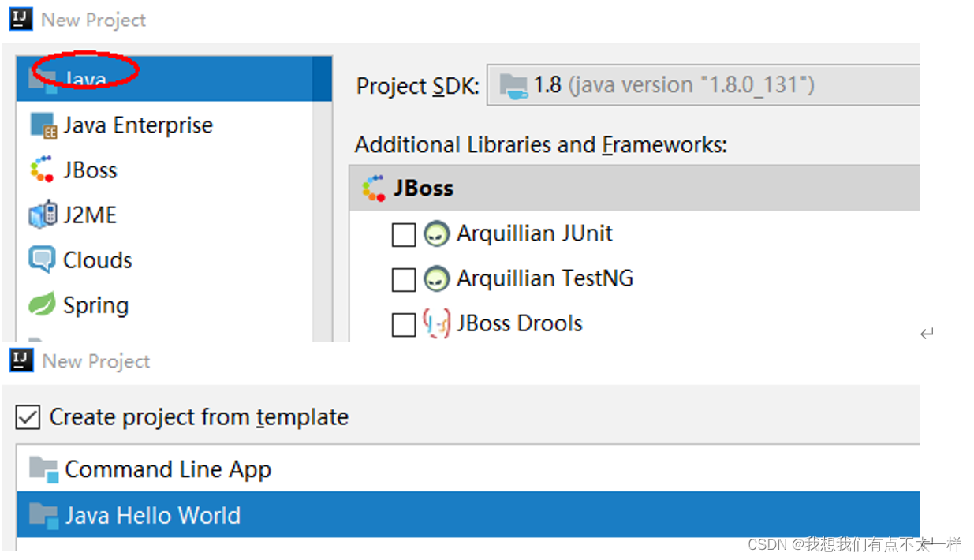The image size is (974, 560).
Task: Click the JBoss Drools icon
Action: (436, 323)
